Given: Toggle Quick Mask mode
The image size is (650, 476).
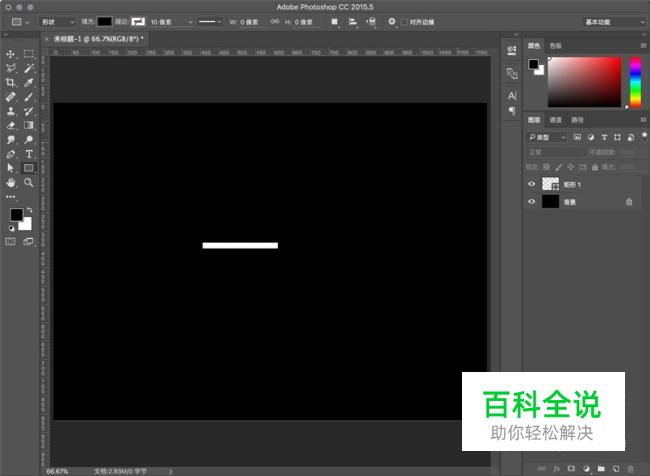Looking at the screenshot, I should pos(10,241).
